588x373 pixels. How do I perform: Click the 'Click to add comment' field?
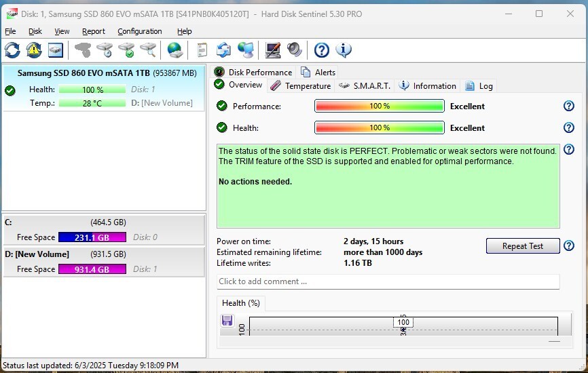(388, 281)
